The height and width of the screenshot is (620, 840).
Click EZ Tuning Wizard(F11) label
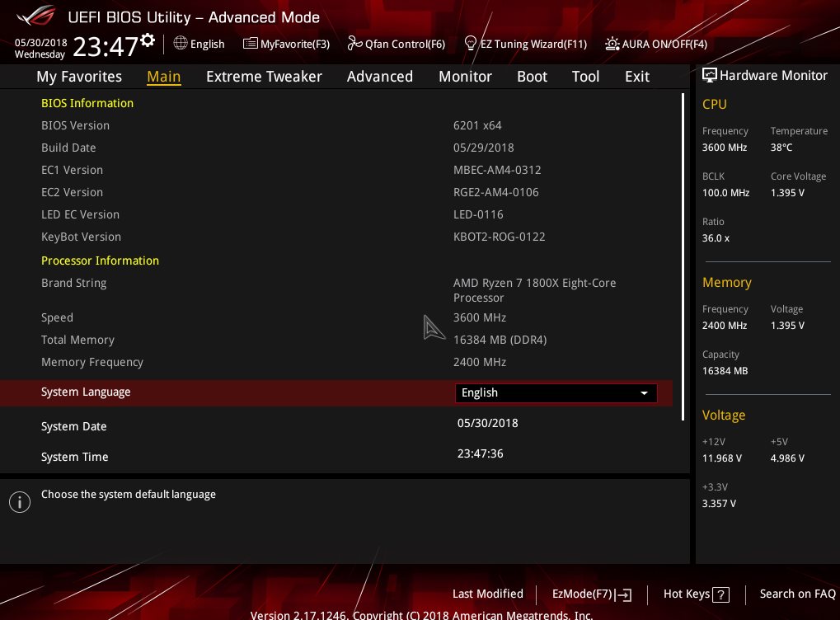533,44
